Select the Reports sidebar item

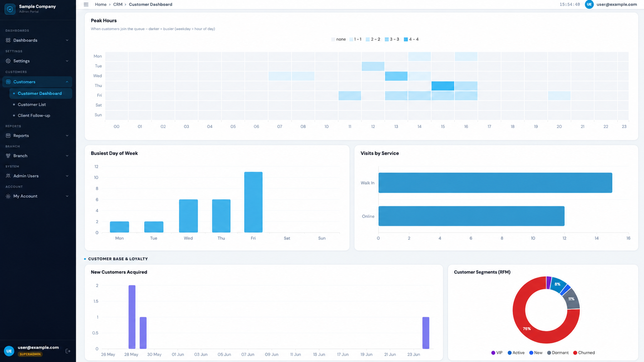click(x=37, y=136)
